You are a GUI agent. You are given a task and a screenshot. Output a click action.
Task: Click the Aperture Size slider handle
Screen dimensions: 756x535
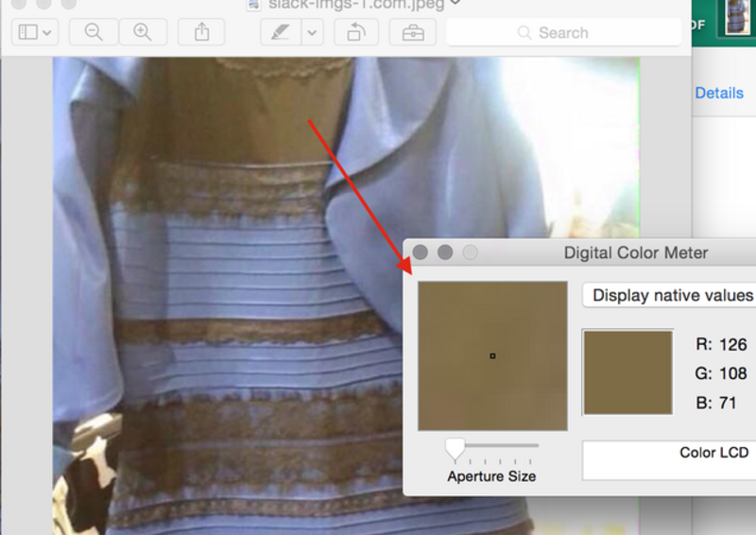[x=455, y=448]
